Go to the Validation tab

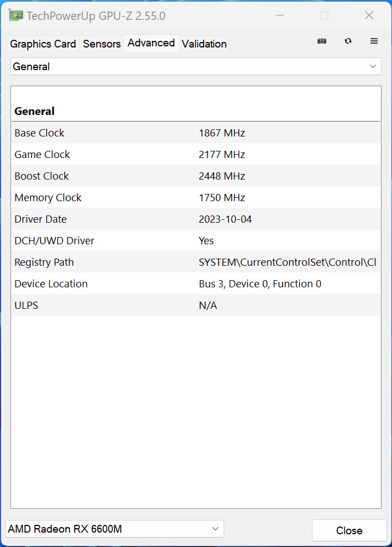[204, 44]
